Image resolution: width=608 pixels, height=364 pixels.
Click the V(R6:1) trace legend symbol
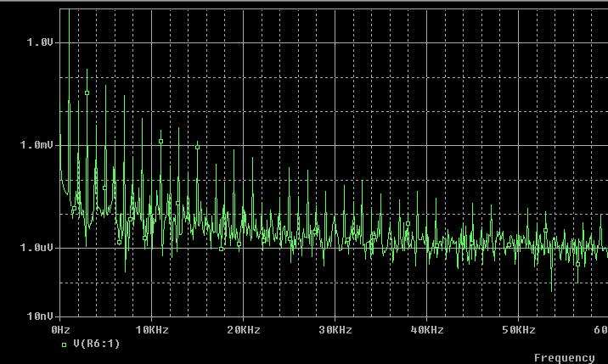click(64, 344)
